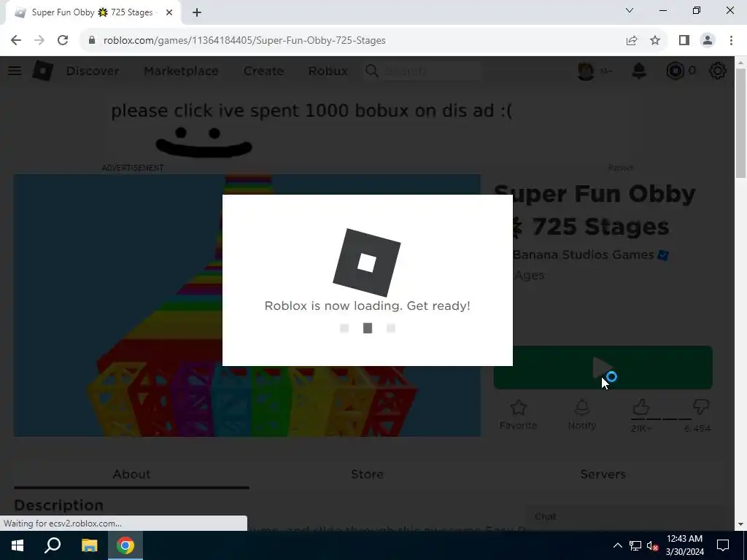Open Chrome three-dot menu

click(731, 41)
